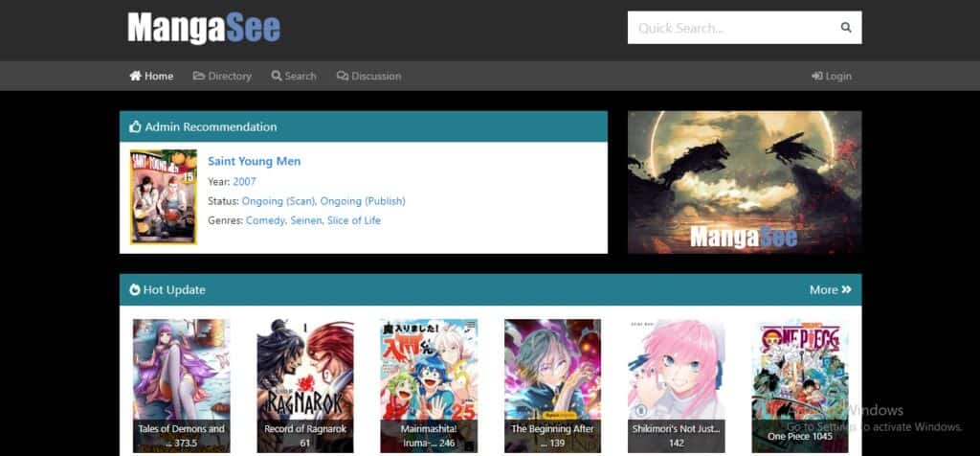Viewport: 980px width, 456px height.
Task: Open Tales of Demons and... 373.5 cover
Action: point(181,386)
